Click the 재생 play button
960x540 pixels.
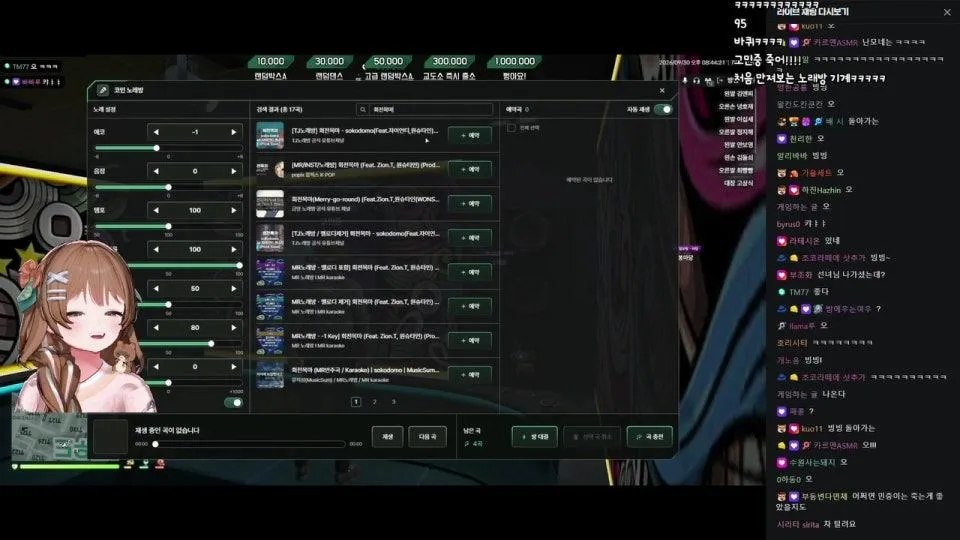[x=388, y=437]
